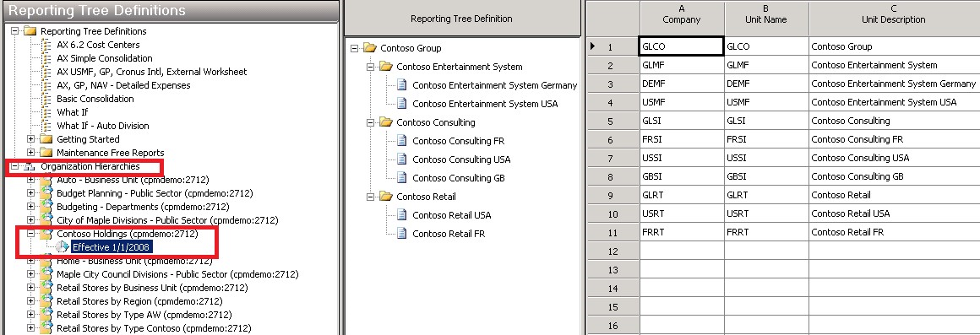Click the Contoso Consulting folder icon
Image resolution: width=980 pixels, height=335 pixels.
click(385, 122)
